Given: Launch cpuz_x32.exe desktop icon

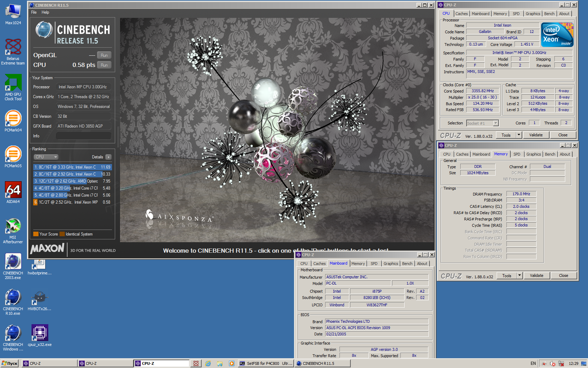Looking at the screenshot, I should pos(40,336).
